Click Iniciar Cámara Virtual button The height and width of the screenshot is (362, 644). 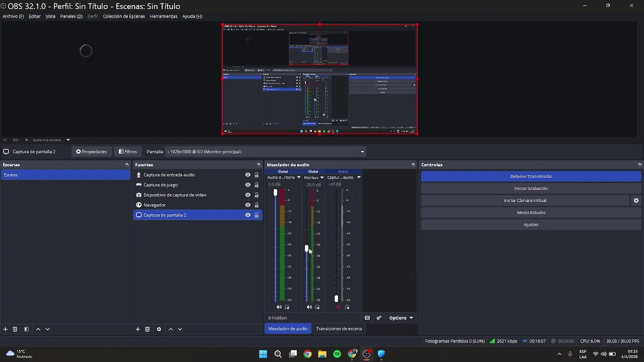525,201
